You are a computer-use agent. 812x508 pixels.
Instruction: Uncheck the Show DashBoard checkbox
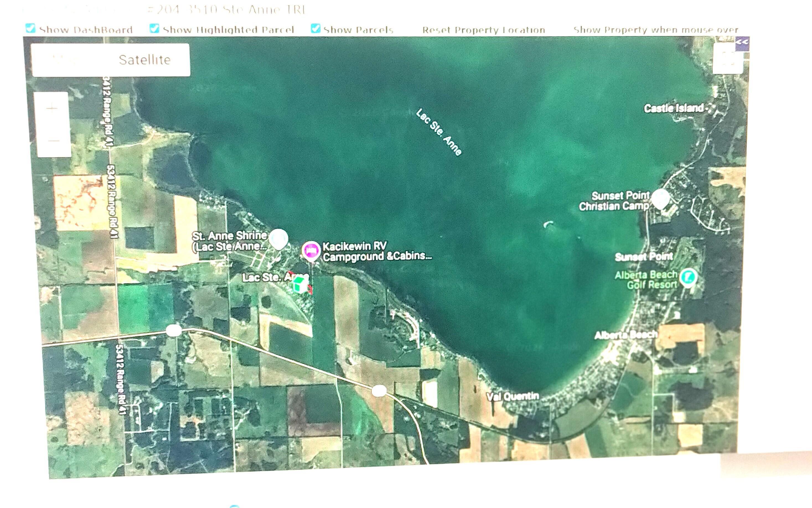coord(30,28)
